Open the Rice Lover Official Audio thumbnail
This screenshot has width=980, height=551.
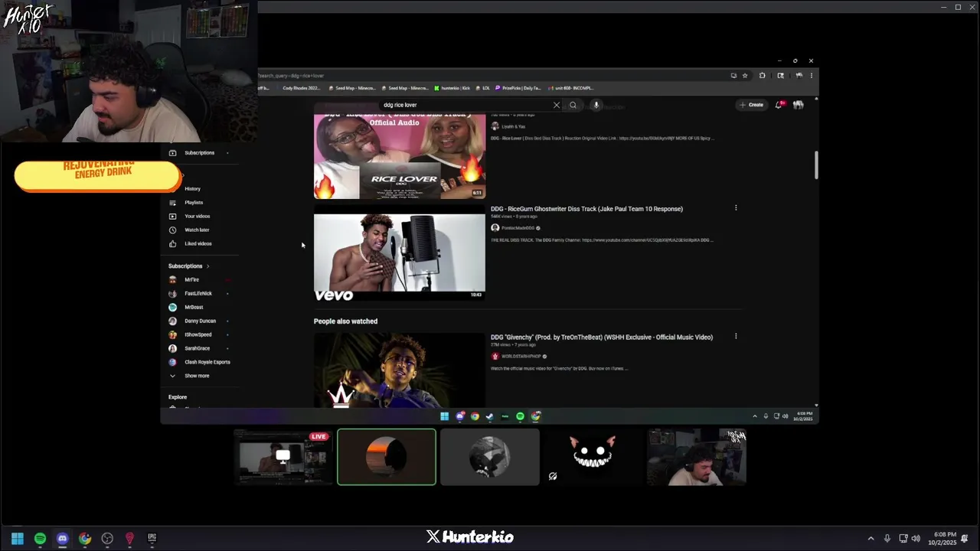click(399, 156)
